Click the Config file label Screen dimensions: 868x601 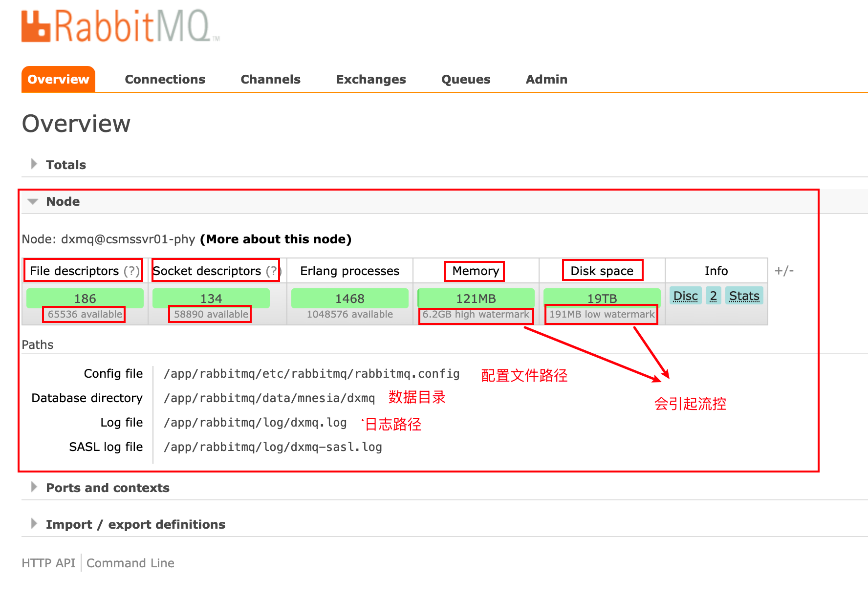coord(113,374)
